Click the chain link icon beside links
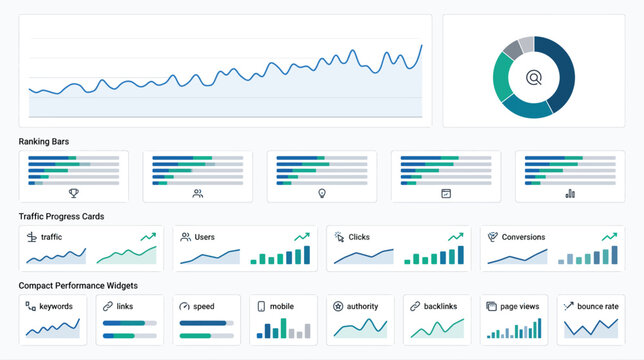 (x=108, y=306)
